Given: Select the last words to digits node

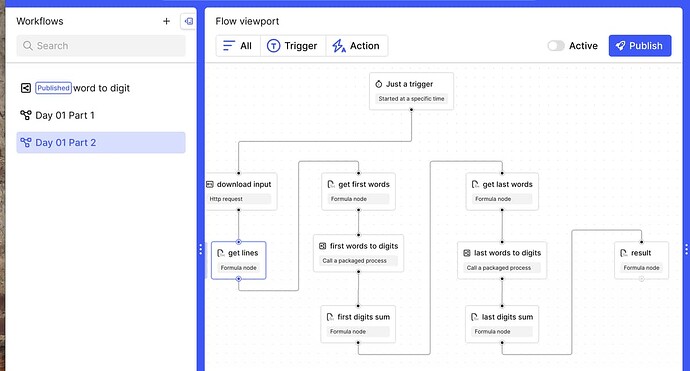Looking at the screenshot, I should (502, 260).
